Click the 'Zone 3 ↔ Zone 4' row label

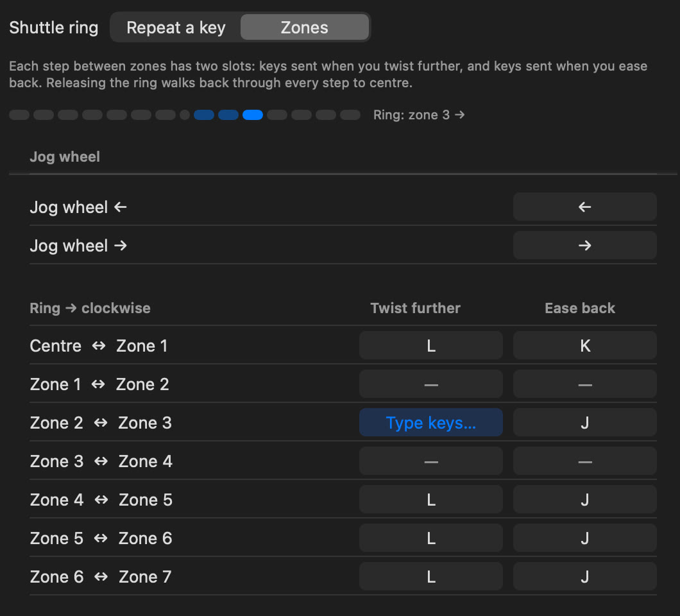click(x=101, y=461)
